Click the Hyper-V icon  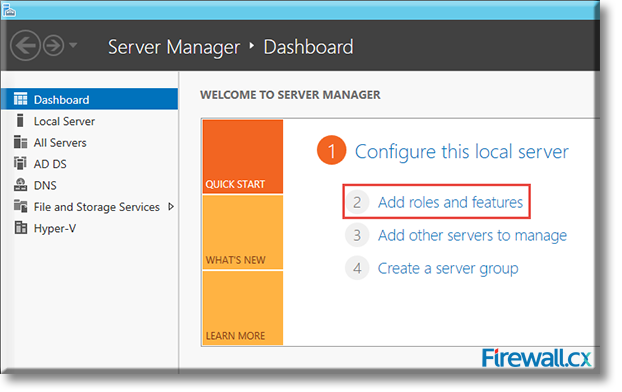tap(21, 228)
